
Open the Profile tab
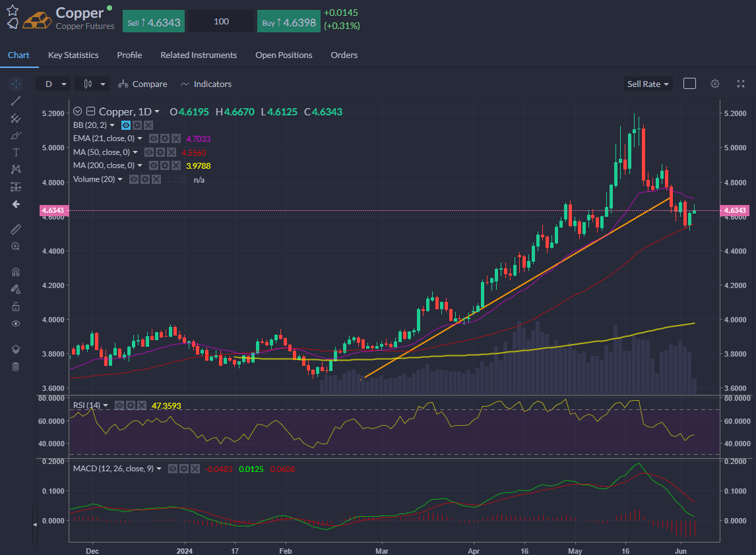[x=130, y=55]
